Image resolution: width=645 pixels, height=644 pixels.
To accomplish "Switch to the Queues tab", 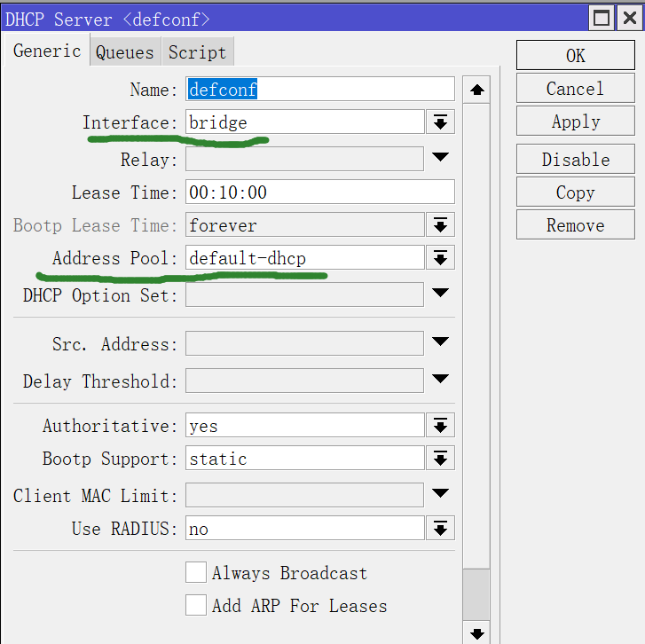I will tap(124, 52).
